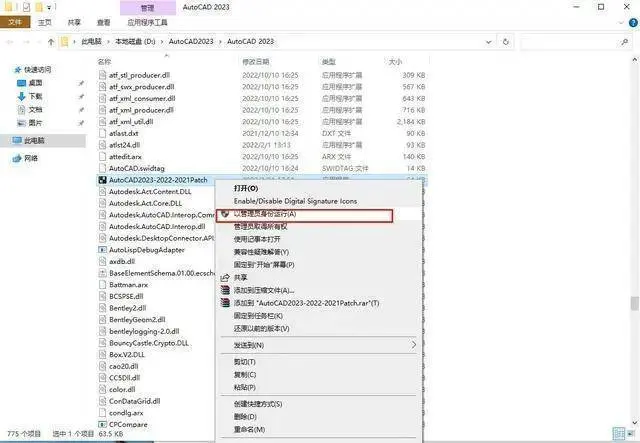Select the Battman.arx file

click(x=128, y=285)
